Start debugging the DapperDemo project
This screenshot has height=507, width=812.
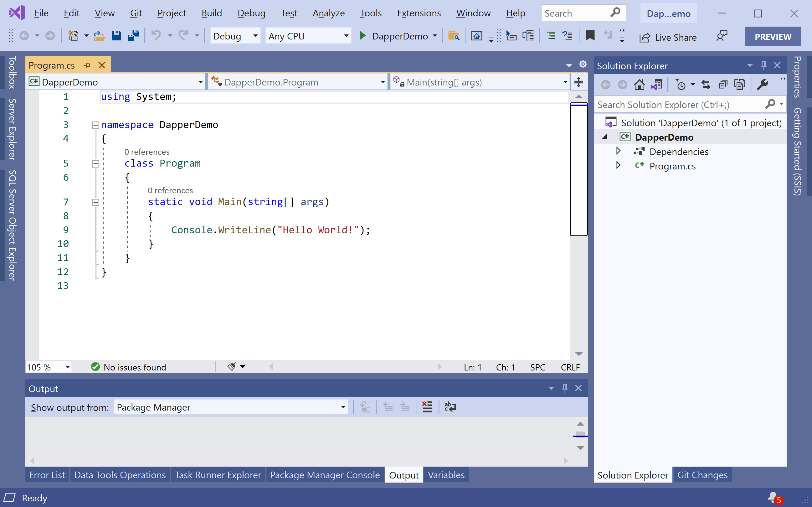click(363, 36)
